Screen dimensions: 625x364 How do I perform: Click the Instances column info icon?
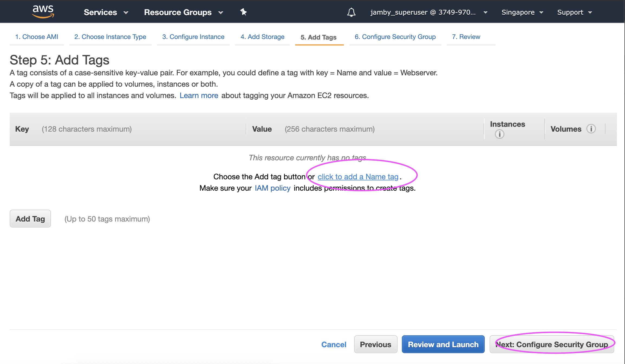pyautogui.click(x=499, y=134)
